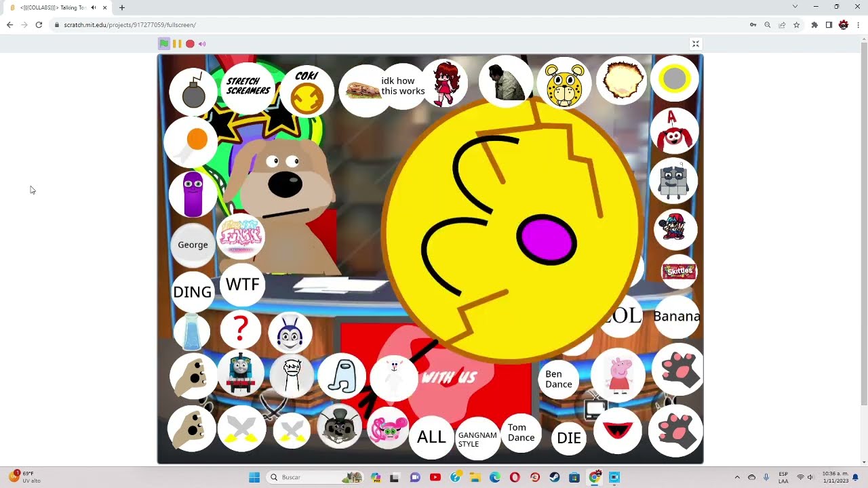Mute the Talking Tom tab audio
The height and width of the screenshot is (488, 868).
(x=93, y=7)
